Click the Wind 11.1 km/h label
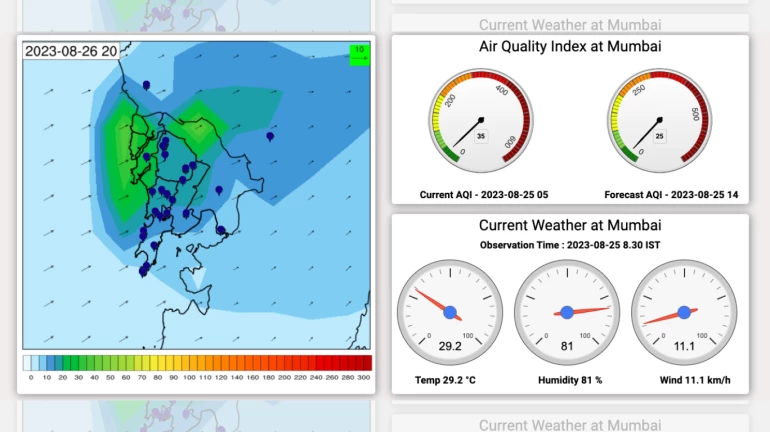This screenshot has width=770, height=432. (x=685, y=380)
